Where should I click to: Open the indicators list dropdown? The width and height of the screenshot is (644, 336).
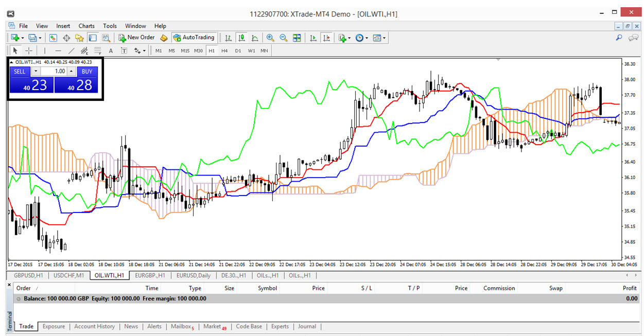tap(344, 38)
